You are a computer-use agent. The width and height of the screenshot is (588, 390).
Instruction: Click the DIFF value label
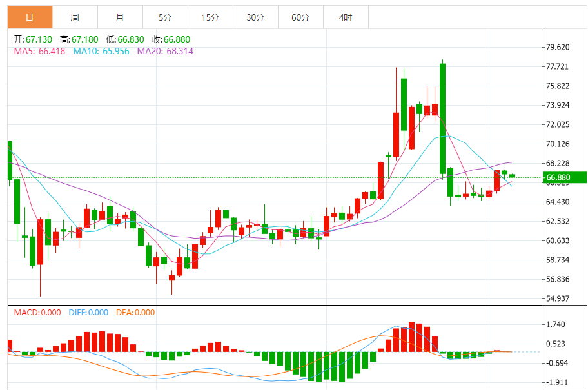(88, 313)
